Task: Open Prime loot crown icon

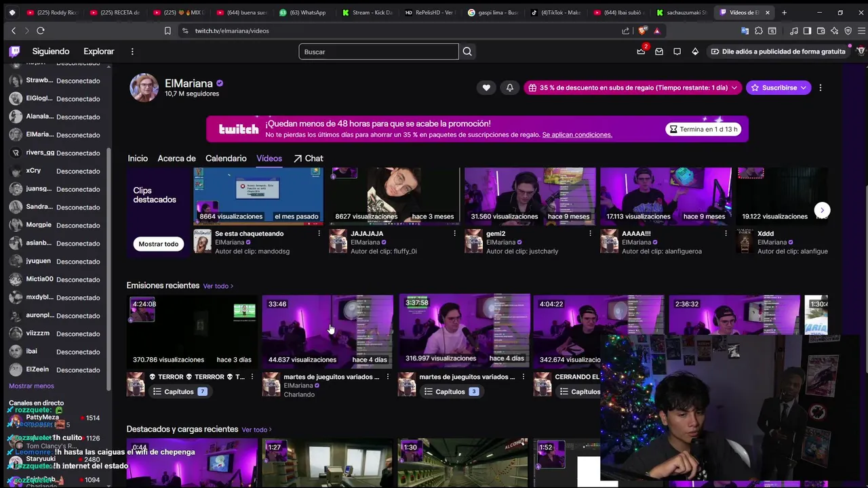Action: (x=641, y=52)
